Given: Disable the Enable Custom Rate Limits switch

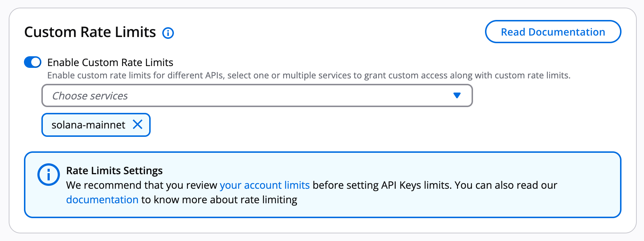Looking at the screenshot, I should [33, 62].
